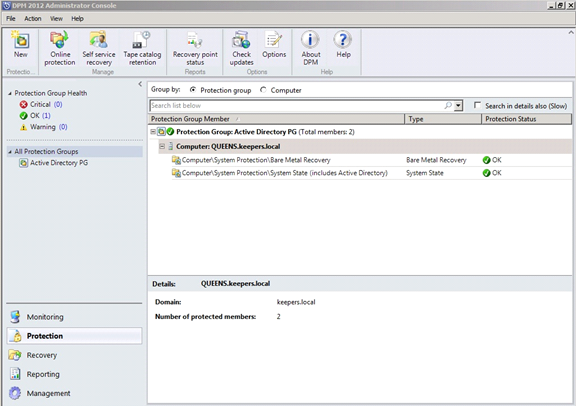The image size is (576, 406).
Task: Click the Bare Metal Recovery row icon
Action: pyautogui.click(x=176, y=160)
